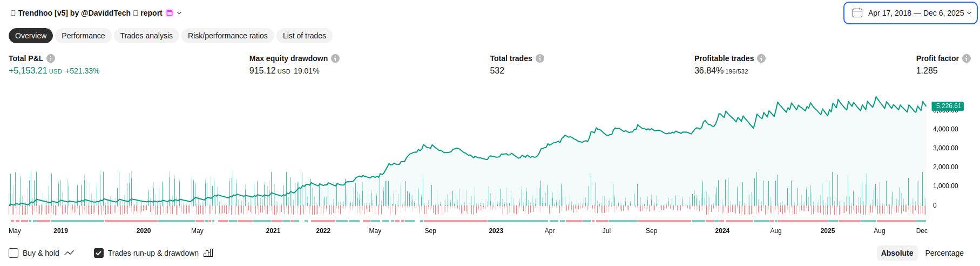
Task: Open the Trades analysis tab
Action: click(146, 36)
